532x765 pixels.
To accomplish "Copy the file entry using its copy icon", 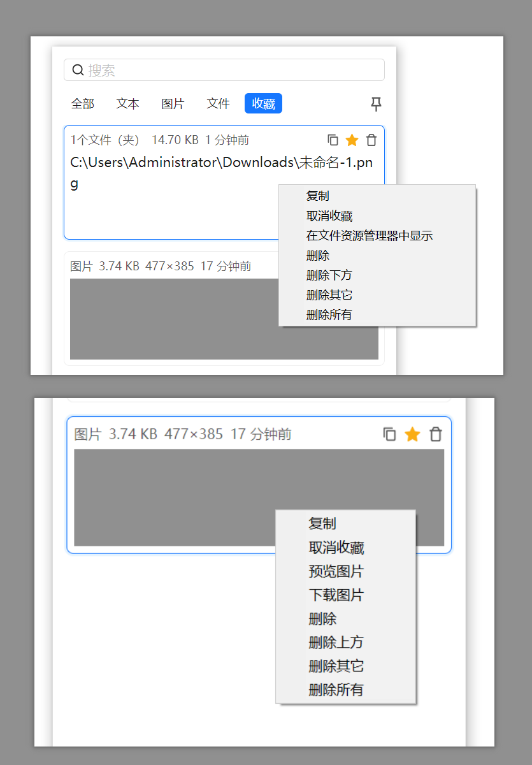I will pyautogui.click(x=332, y=140).
